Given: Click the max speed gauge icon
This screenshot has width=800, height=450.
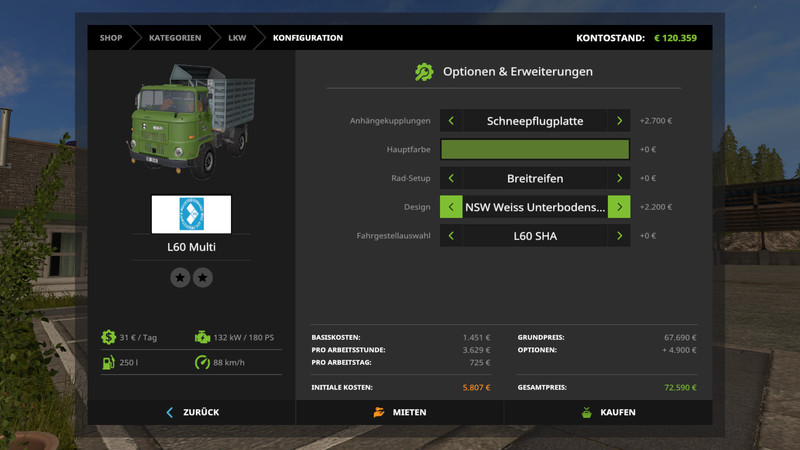Looking at the screenshot, I should pos(203,362).
